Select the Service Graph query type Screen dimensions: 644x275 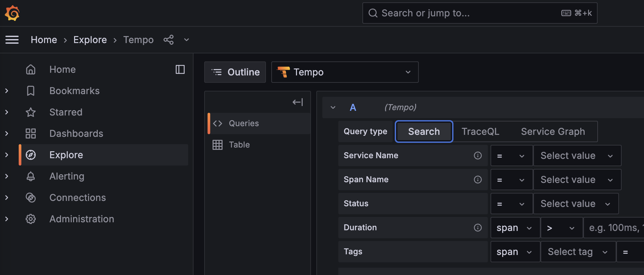pyautogui.click(x=553, y=131)
